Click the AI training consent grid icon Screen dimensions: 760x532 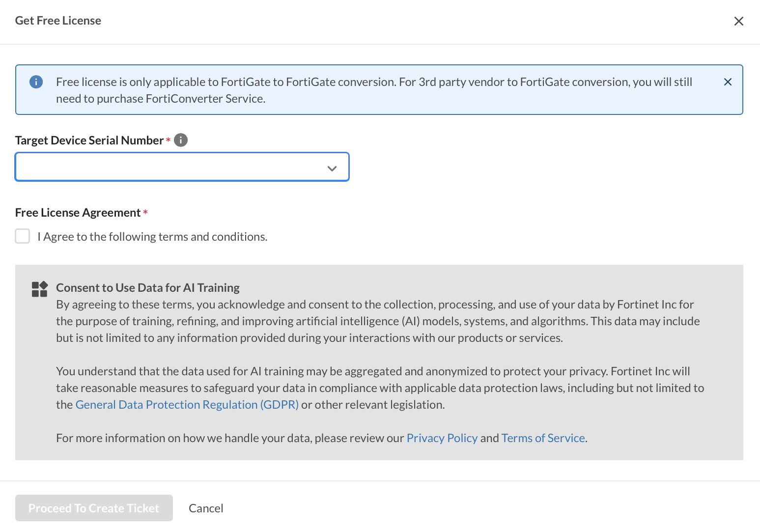click(x=39, y=289)
